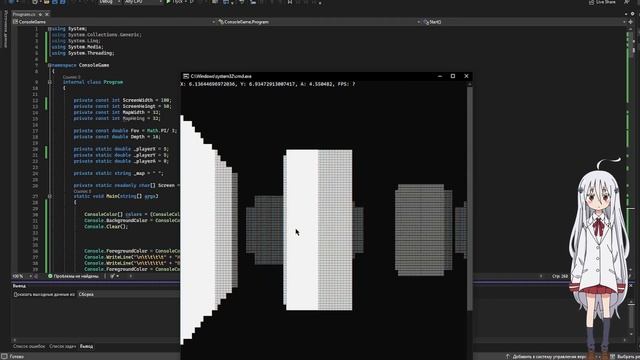640x360 pixels.
Task: Click the 'private static string _map' line
Action: click(118, 173)
